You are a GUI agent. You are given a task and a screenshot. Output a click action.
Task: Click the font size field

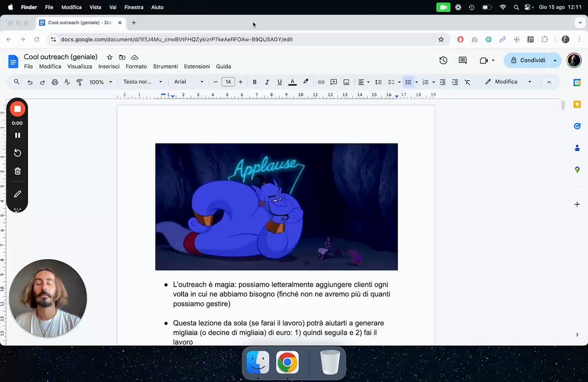click(x=228, y=82)
